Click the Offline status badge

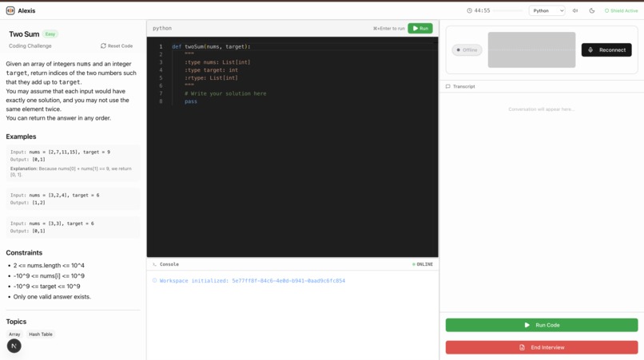point(467,50)
